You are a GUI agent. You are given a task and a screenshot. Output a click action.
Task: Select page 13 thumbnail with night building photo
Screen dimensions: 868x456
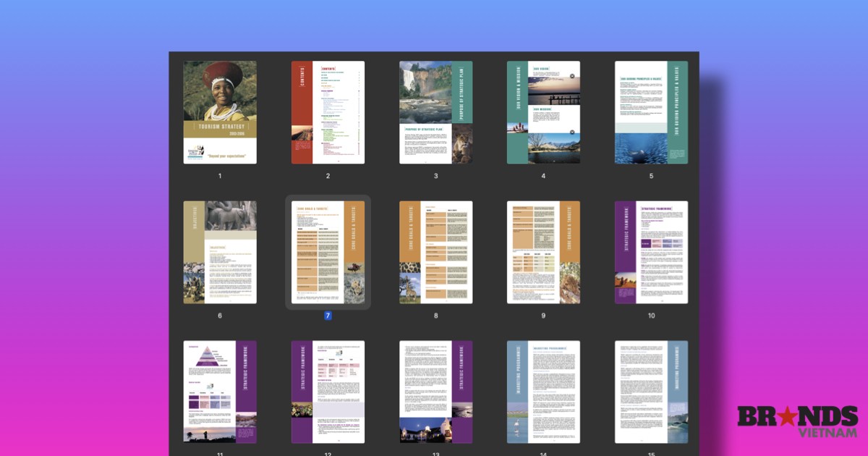[x=436, y=392]
